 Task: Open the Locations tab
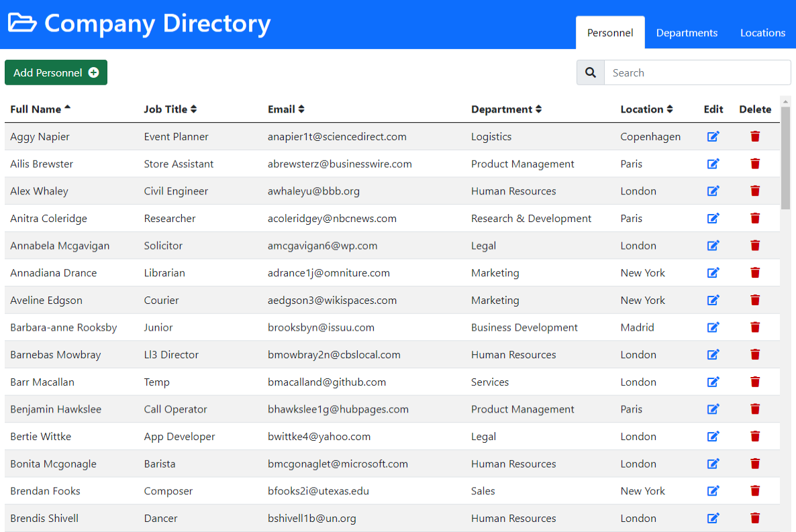click(762, 32)
